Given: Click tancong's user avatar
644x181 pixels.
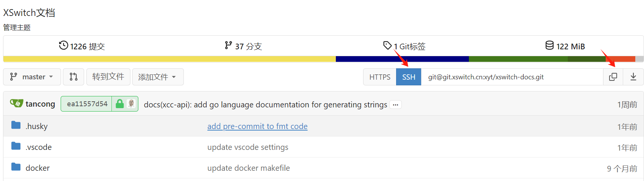Looking at the screenshot, I should 16,104.
